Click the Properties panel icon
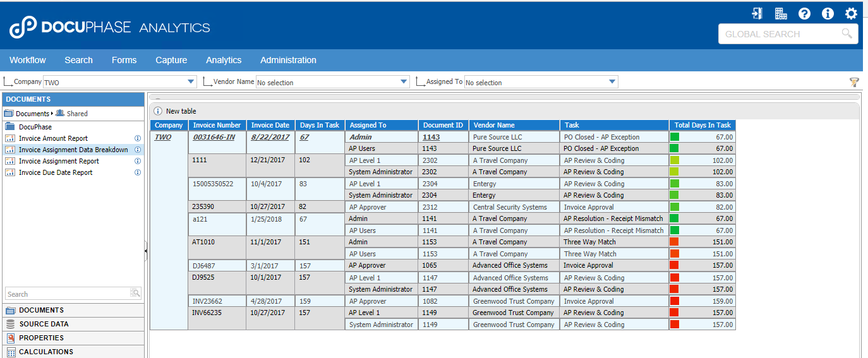 [x=10, y=338]
